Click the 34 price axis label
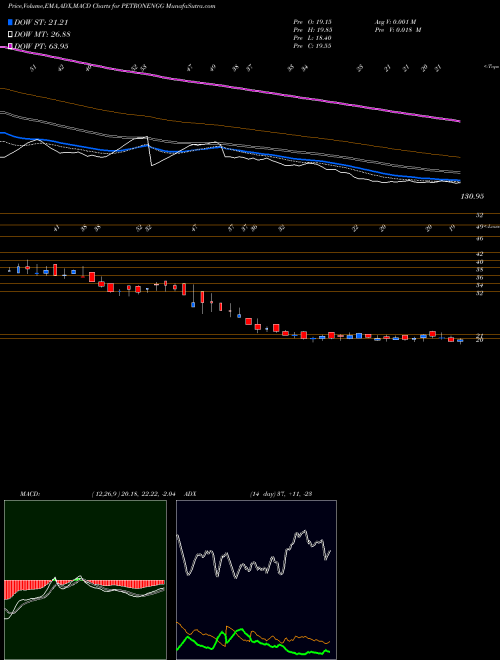The image size is (500, 660). [x=479, y=285]
